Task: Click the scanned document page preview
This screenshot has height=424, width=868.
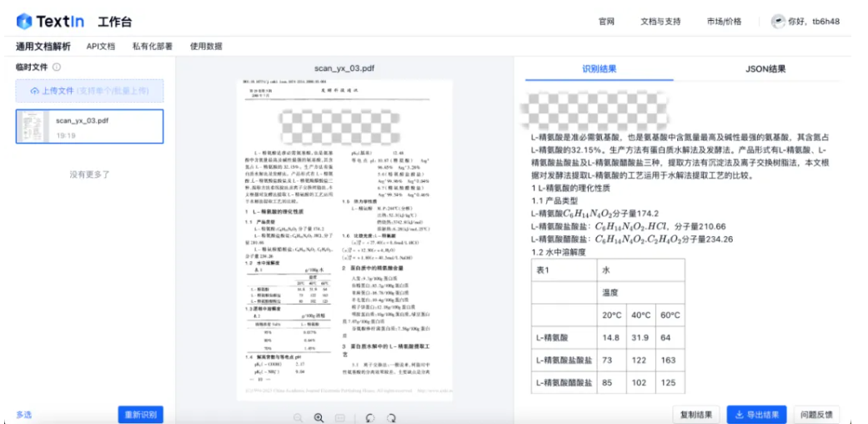Action: (x=344, y=240)
